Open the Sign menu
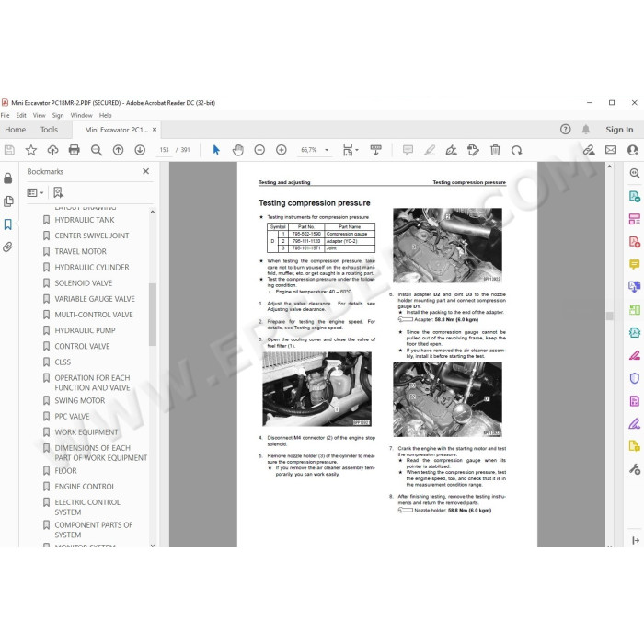The image size is (644, 644). click(58, 115)
